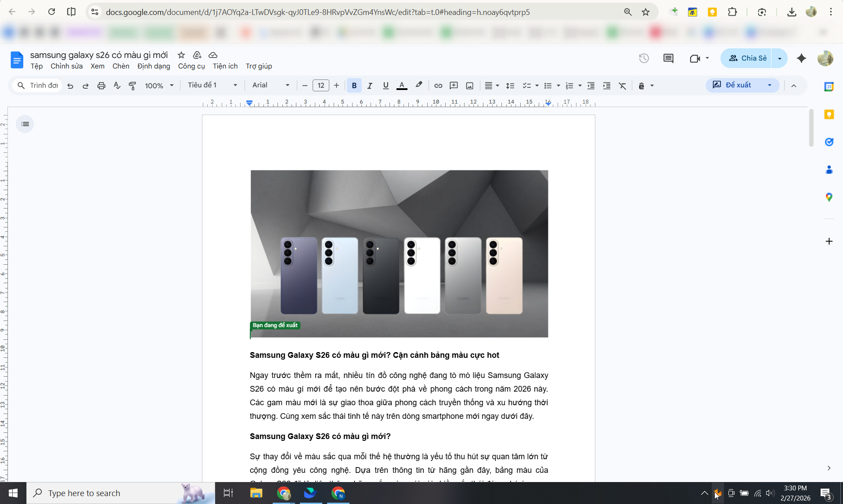Click the Chia sẻ share button
The image size is (843, 504).
(747, 58)
